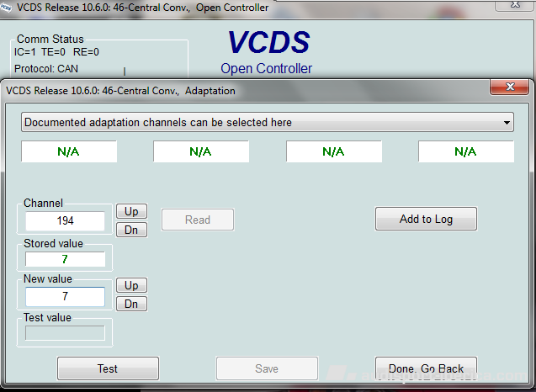Increase the channel with the Channel Up button

pyautogui.click(x=131, y=211)
